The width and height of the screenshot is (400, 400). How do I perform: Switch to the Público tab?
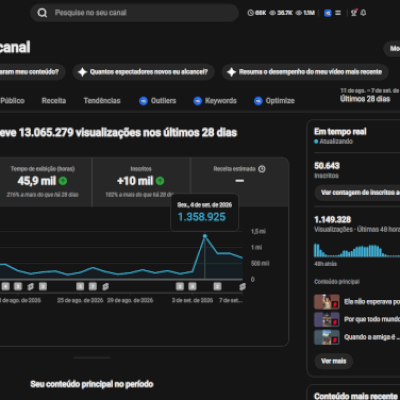pyautogui.click(x=12, y=101)
